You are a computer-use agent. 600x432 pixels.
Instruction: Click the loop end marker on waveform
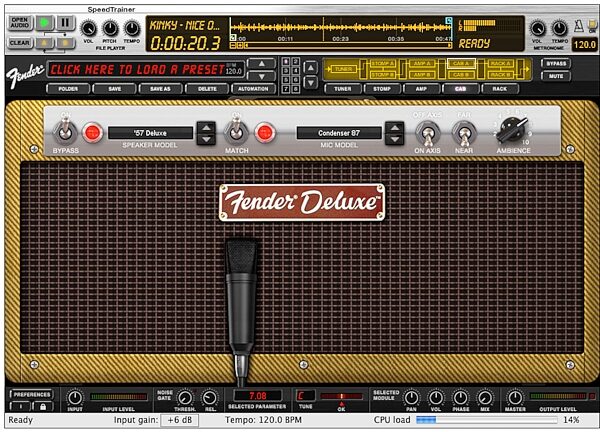point(448,20)
